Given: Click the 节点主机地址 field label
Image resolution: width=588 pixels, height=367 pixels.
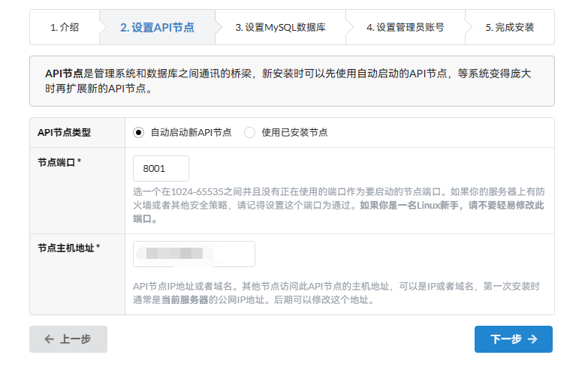Looking at the screenshot, I should 68,247.
